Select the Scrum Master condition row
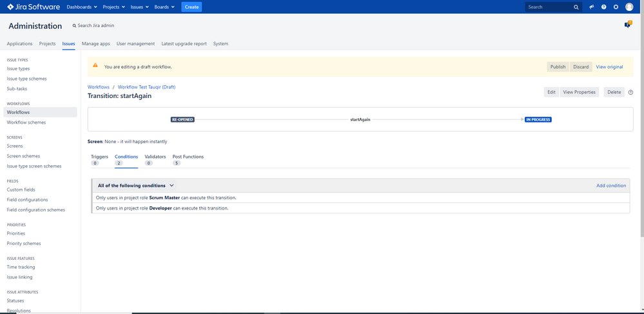The height and width of the screenshot is (314, 644). pyautogui.click(x=360, y=198)
